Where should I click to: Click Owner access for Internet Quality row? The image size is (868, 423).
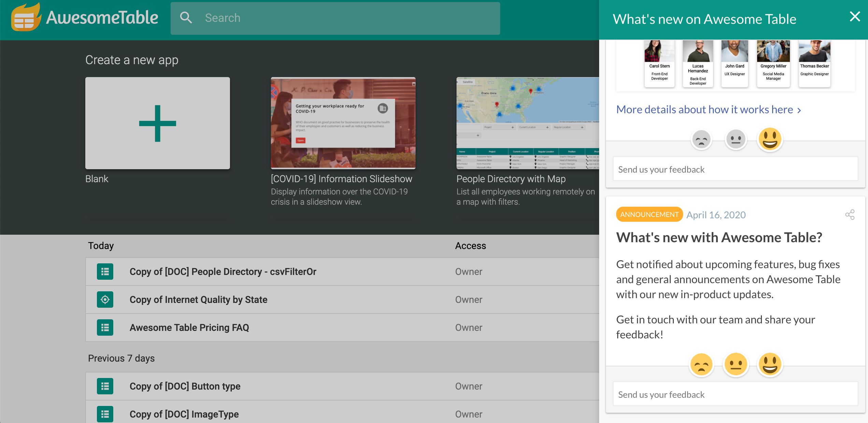tap(468, 300)
